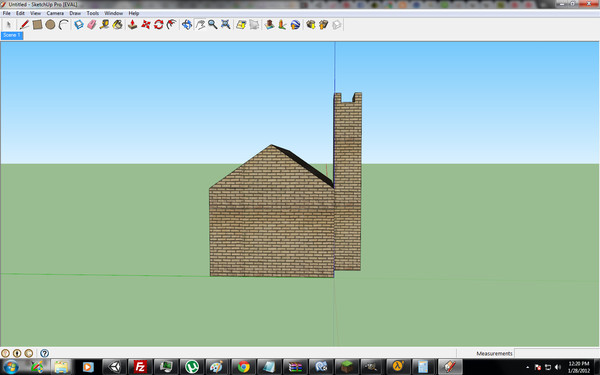Open the Window menu
This screenshot has width=600, height=375.
(x=114, y=13)
